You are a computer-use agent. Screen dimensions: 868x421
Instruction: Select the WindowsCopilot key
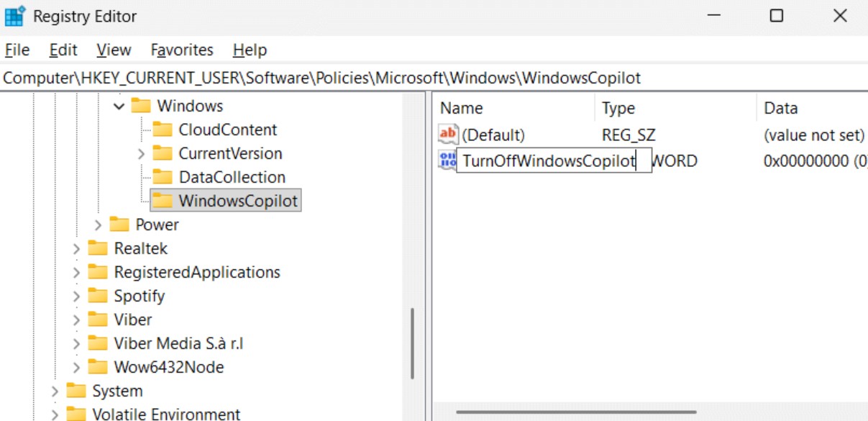pyautogui.click(x=238, y=201)
